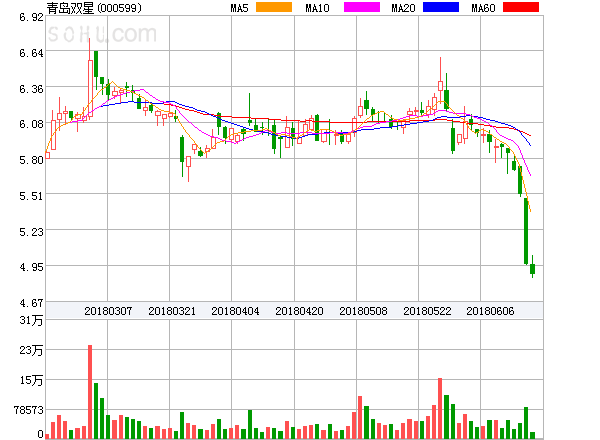Click the 78573 volume axis label
Screen dimensions: 600x440
[x=29, y=410]
